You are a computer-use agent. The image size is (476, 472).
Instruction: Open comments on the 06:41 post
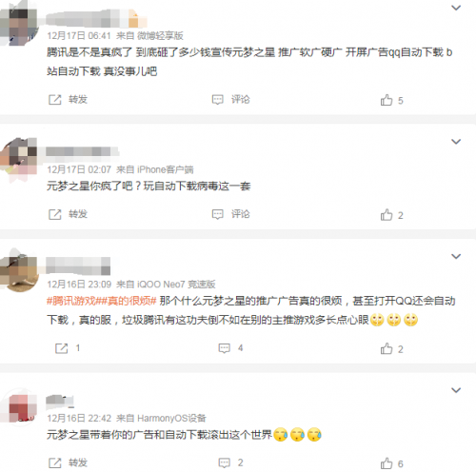click(230, 100)
